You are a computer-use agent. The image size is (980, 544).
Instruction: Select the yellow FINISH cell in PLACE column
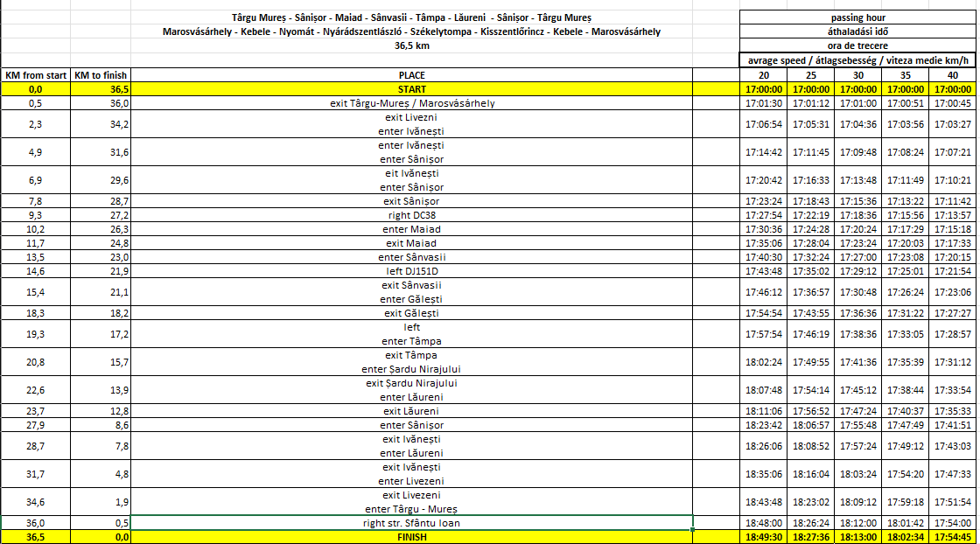click(411, 537)
